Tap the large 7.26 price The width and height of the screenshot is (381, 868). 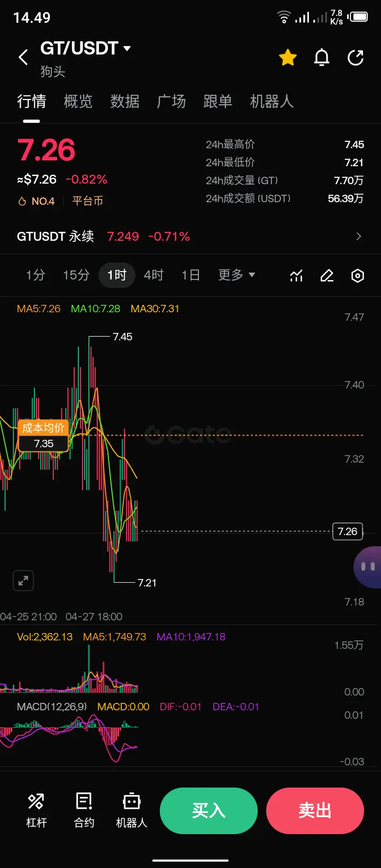tap(46, 150)
